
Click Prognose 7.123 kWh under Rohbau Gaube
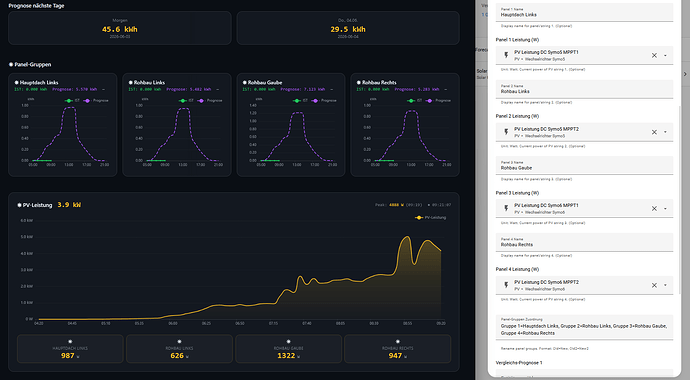point(303,89)
